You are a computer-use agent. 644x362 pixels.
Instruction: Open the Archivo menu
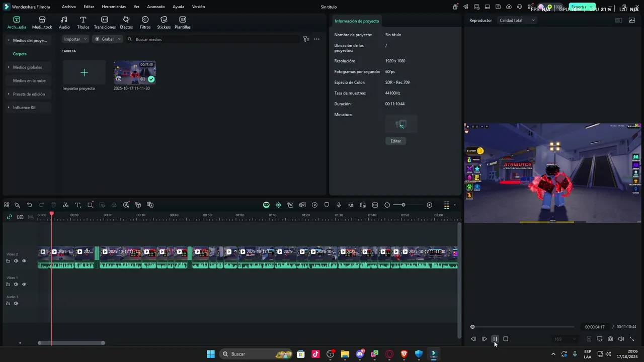(x=69, y=7)
